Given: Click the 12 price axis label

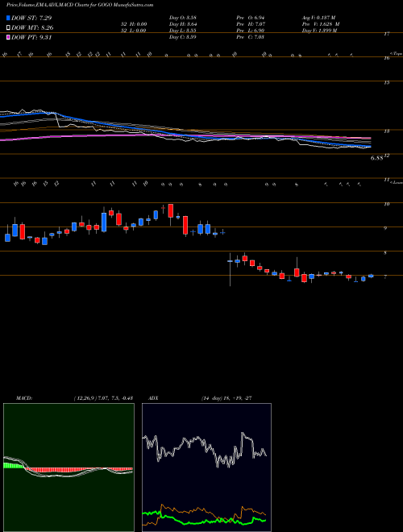Looking at the screenshot, I should pos(387,156).
